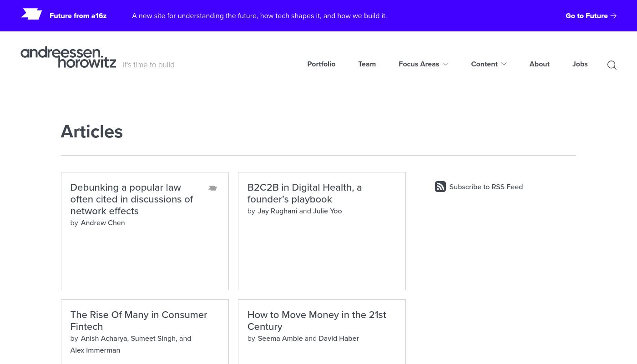Open The Rise Of Many in Consumer Fintech
The image size is (637, 364).
(138, 320)
